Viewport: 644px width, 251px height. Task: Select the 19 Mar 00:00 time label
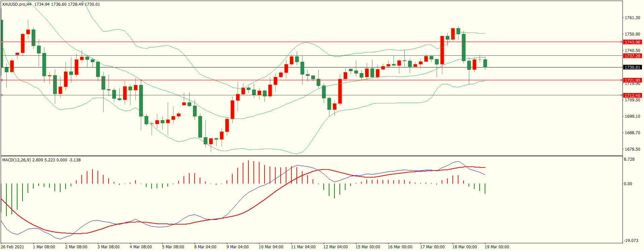[x=496, y=247]
